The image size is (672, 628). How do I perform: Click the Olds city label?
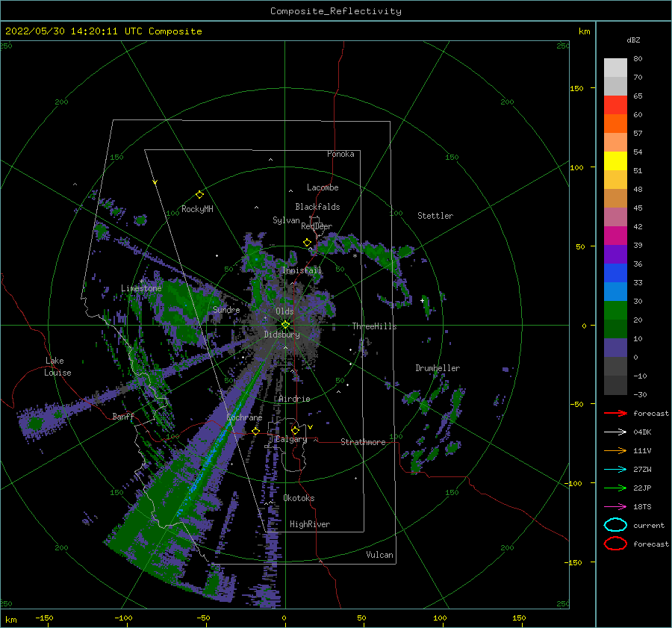point(284,311)
